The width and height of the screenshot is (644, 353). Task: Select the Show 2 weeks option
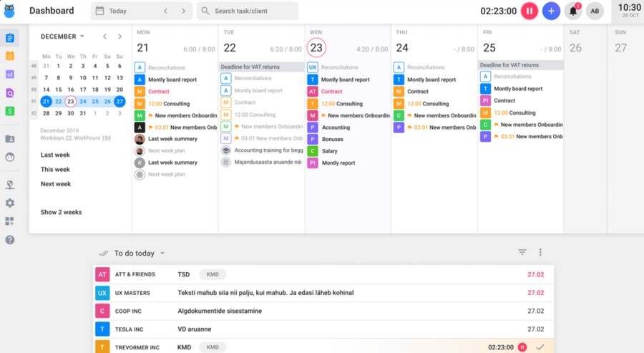point(61,212)
